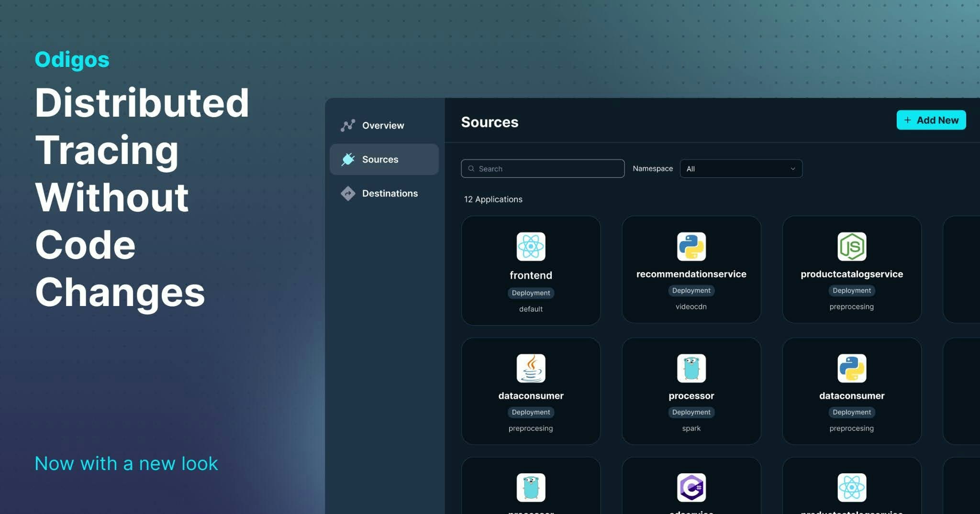Viewport: 980px width, 514px height.
Task: Click the C# icon in bottom row
Action: click(x=691, y=487)
